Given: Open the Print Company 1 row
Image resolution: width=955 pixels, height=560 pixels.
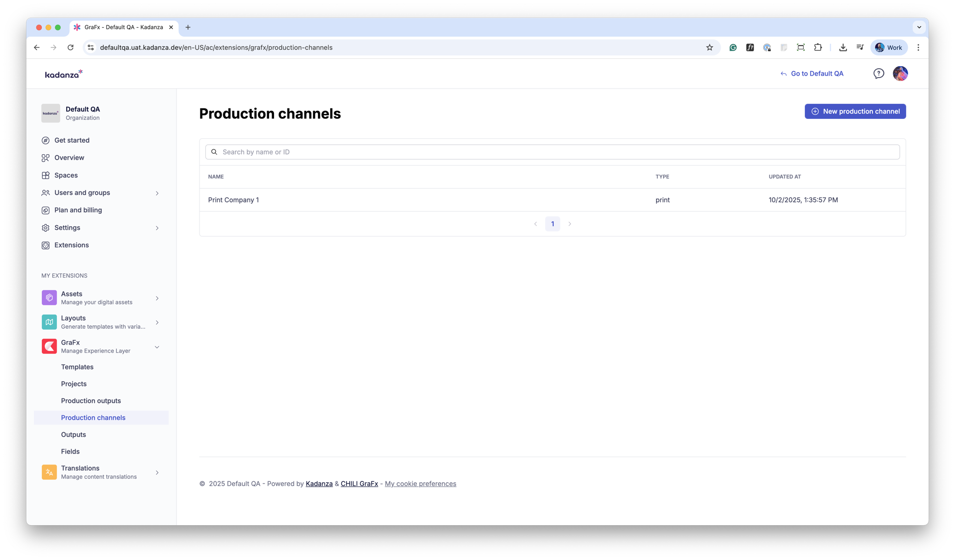Looking at the screenshot, I should point(234,200).
